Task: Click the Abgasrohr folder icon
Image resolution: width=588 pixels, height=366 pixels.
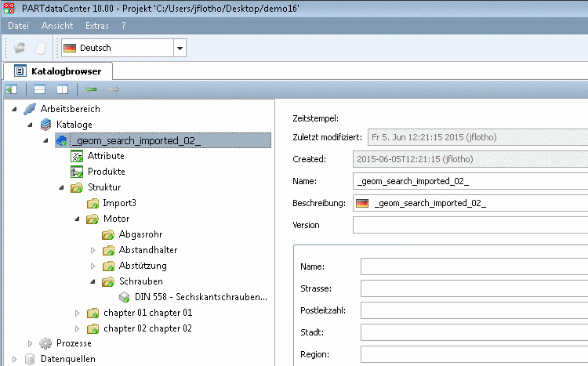Action: (x=108, y=235)
